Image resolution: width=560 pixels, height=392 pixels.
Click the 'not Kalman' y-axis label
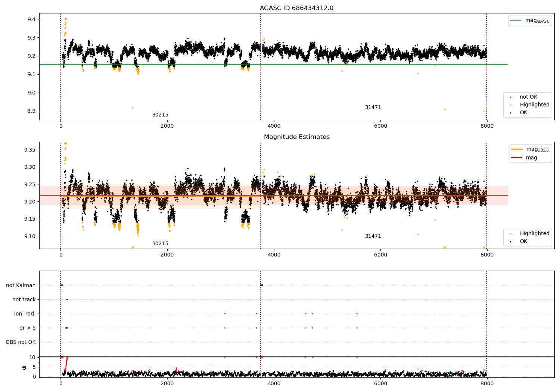click(21, 285)
